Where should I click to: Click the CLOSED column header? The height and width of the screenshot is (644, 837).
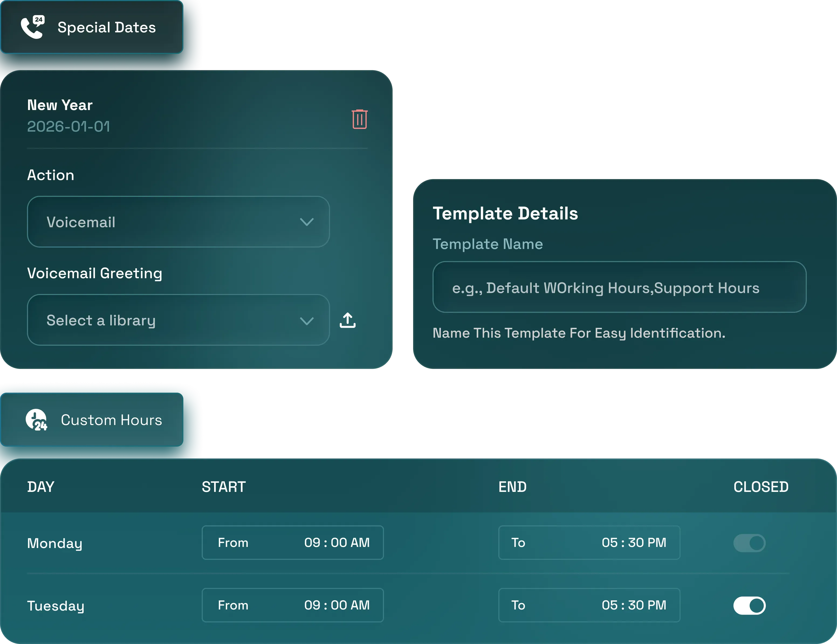click(x=761, y=487)
